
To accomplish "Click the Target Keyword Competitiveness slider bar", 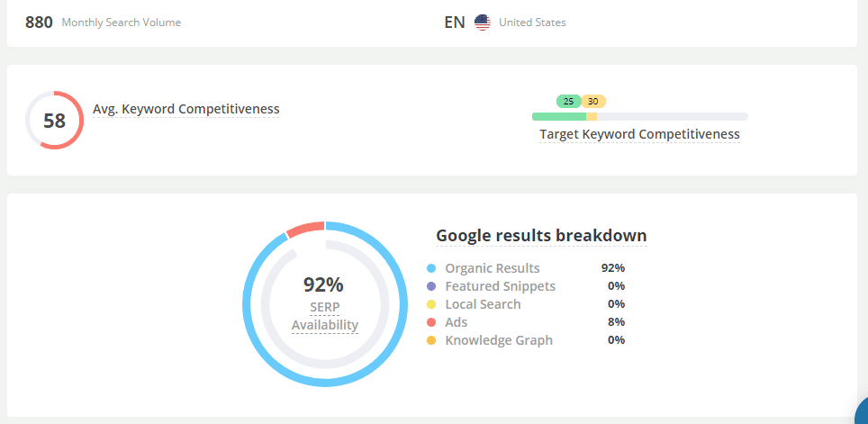I will [x=639, y=116].
